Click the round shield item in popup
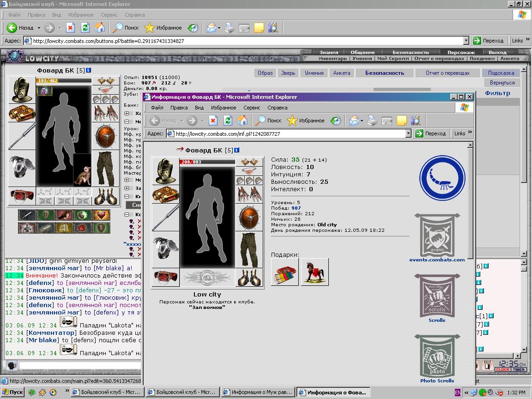This screenshot has width=532, height=399. click(249, 218)
